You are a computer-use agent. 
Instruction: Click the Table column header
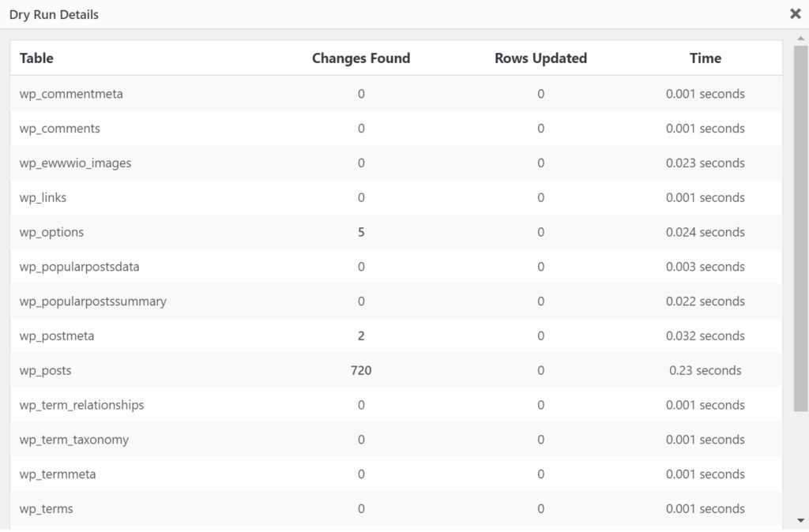(36, 58)
